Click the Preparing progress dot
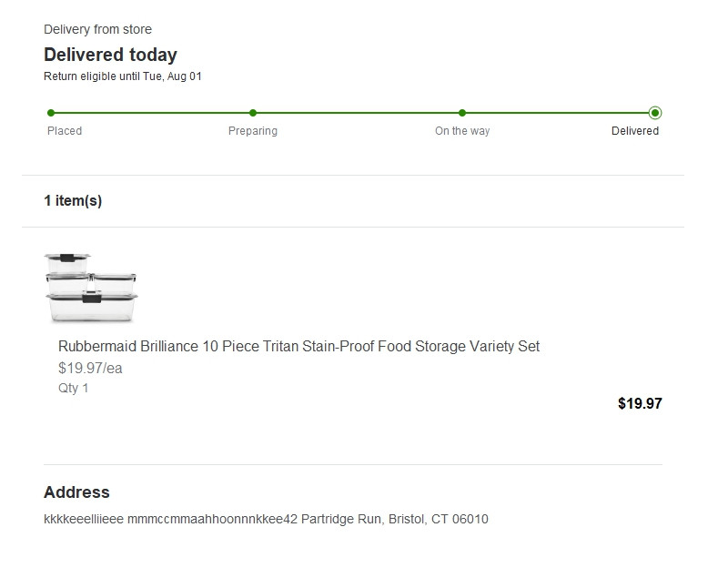Screen dimensions: 728x588 253,113
